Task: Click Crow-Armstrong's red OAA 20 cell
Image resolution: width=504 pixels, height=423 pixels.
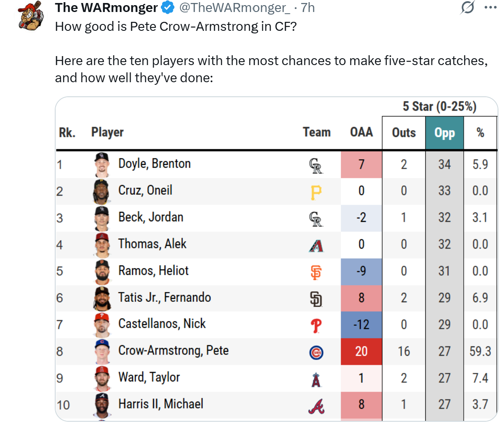Action: pyautogui.click(x=361, y=352)
